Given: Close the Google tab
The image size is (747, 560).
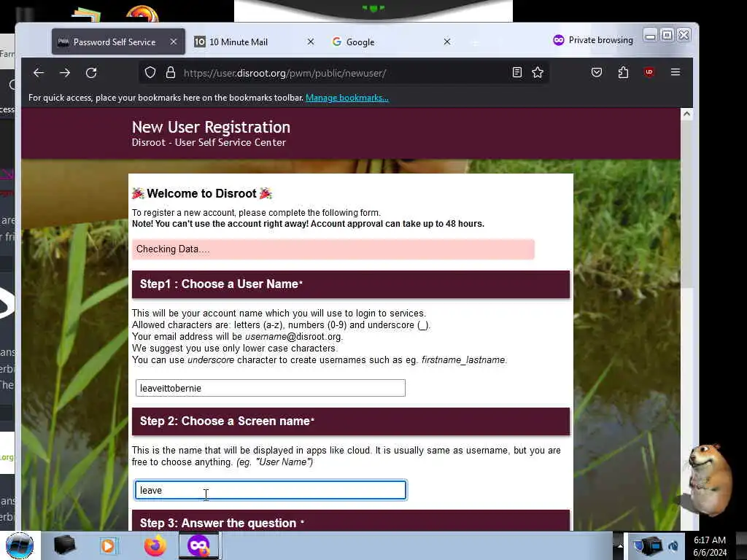Looking at the screenshot, I should [447, 42].
